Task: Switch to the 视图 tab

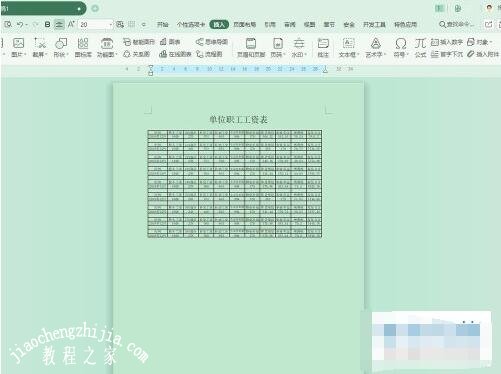Action: (309, 24)
